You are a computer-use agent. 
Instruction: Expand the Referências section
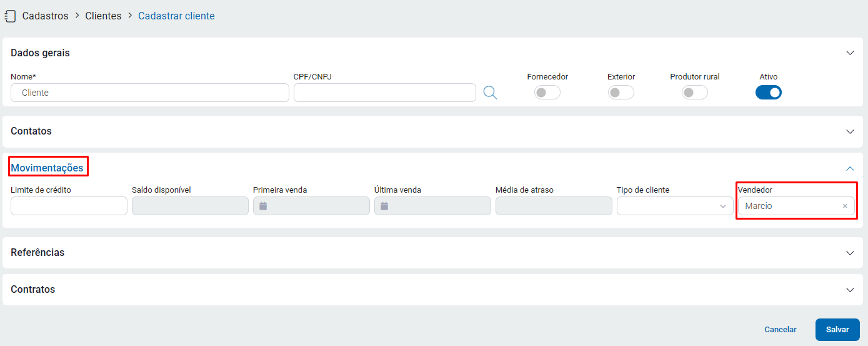click(x=850, y=253)
